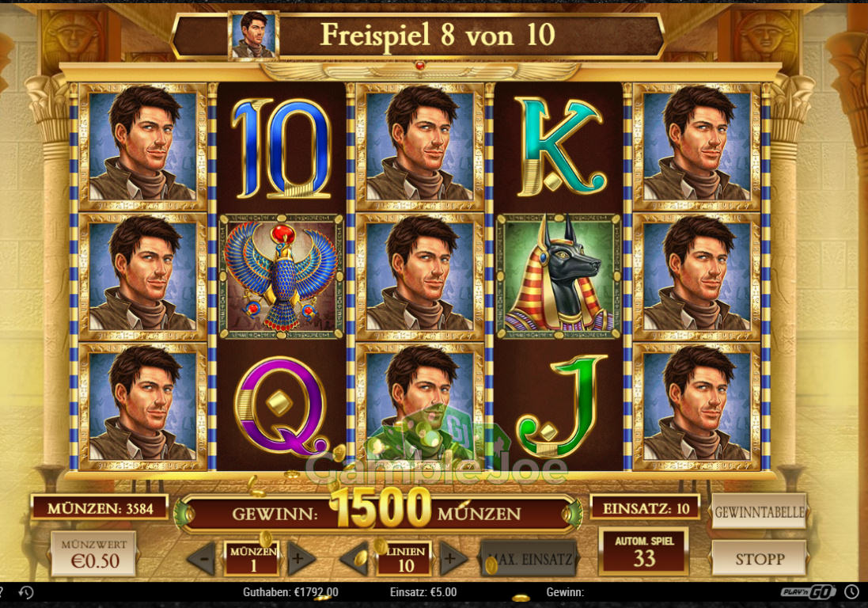
Task: Click the Horus falcon symbol
Action: (x=281, y=276)
